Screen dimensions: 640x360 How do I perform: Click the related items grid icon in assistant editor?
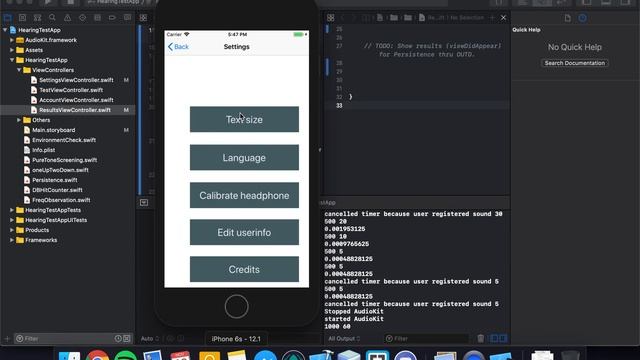click(331, 18)
